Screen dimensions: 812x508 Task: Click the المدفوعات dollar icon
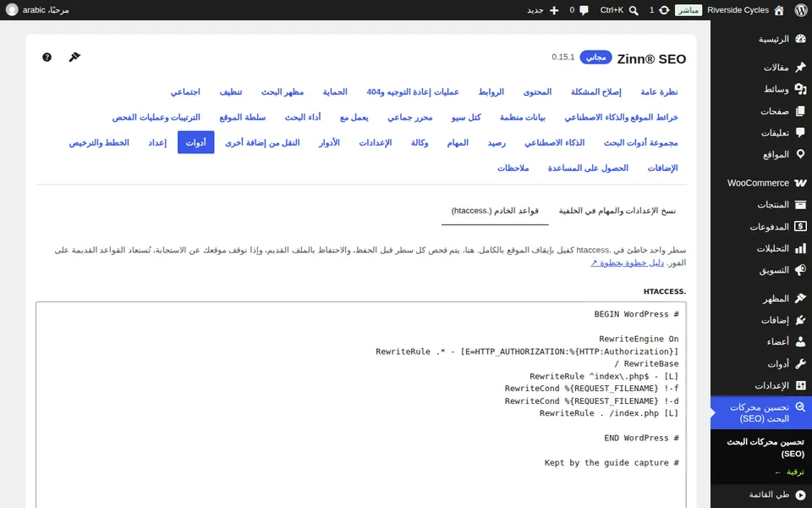point(801,227)
